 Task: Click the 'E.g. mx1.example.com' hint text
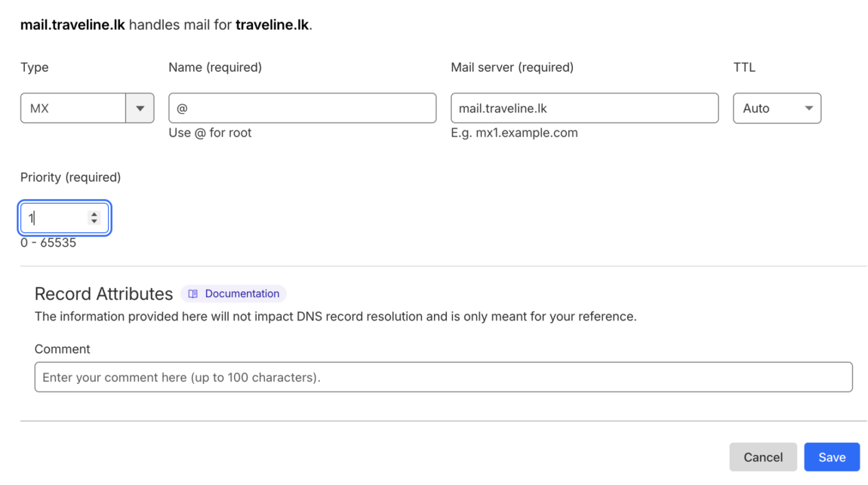tap(514, 133)
